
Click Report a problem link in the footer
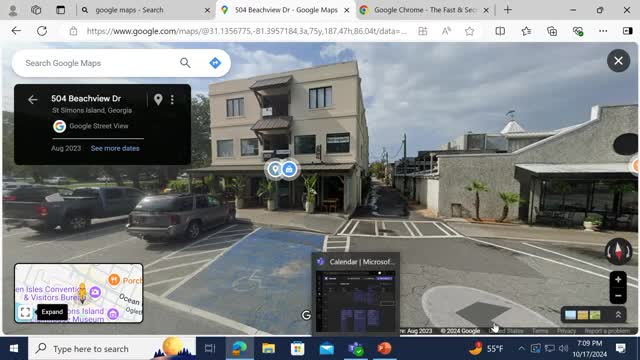point(607,331)
